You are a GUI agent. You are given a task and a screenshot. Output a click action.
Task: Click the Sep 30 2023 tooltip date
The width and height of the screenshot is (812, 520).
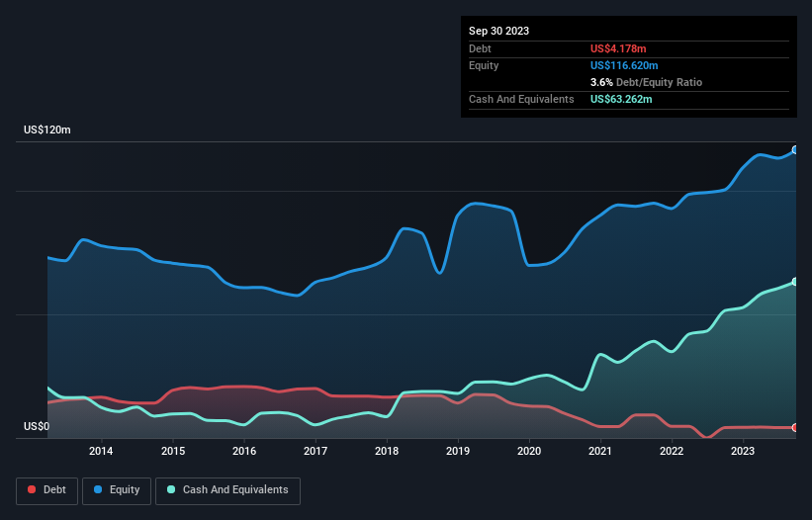tap(499, 31)
